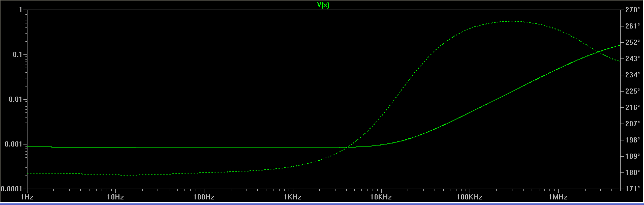644x205 pixels.
Task: Click the 207° phase axis label
Action: coord(632,124)
